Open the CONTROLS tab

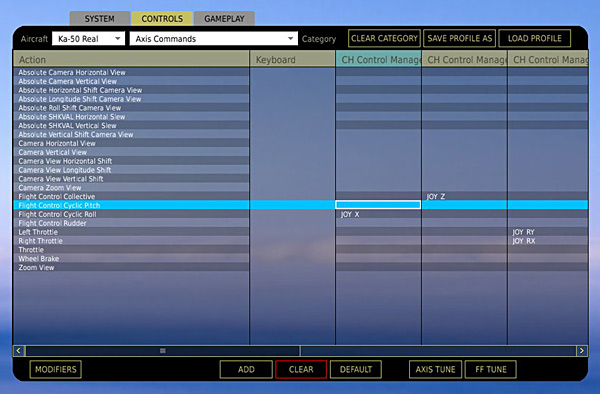click(162, 19)
